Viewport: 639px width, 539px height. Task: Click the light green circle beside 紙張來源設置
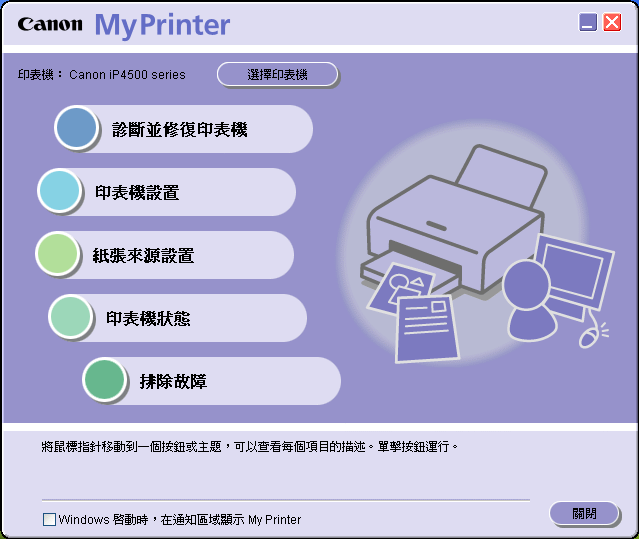coord(57,253)
